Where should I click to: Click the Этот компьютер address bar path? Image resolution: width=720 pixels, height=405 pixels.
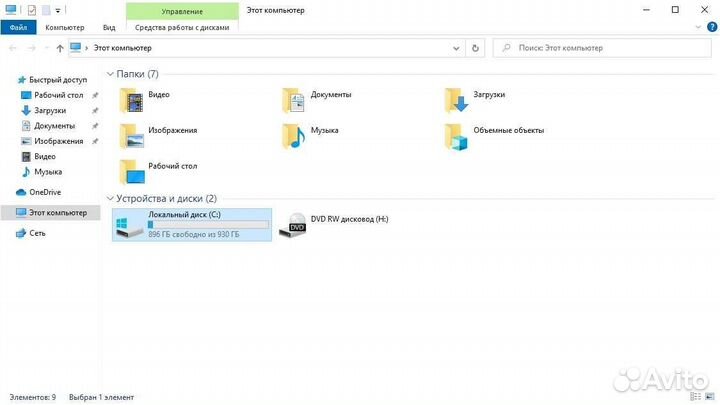click(123, 48)
